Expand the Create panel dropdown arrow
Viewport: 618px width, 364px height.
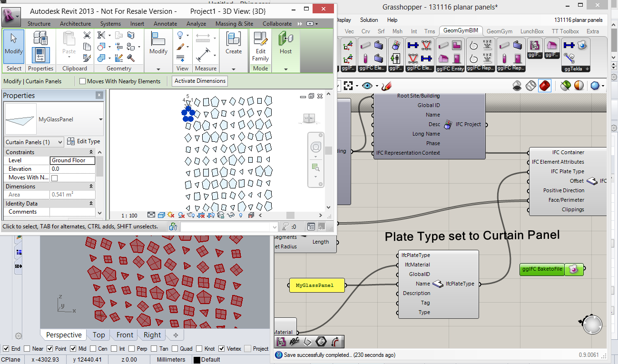pos(234,69)
